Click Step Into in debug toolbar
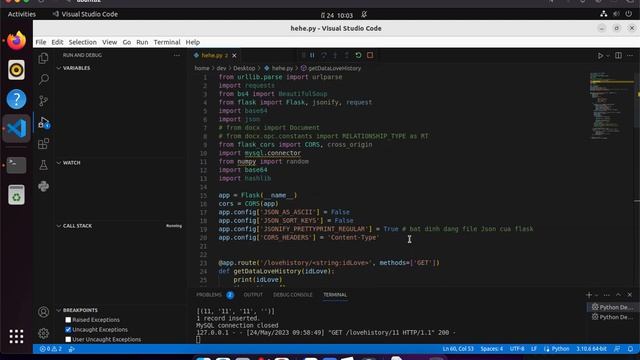 [x=335, y=55]
